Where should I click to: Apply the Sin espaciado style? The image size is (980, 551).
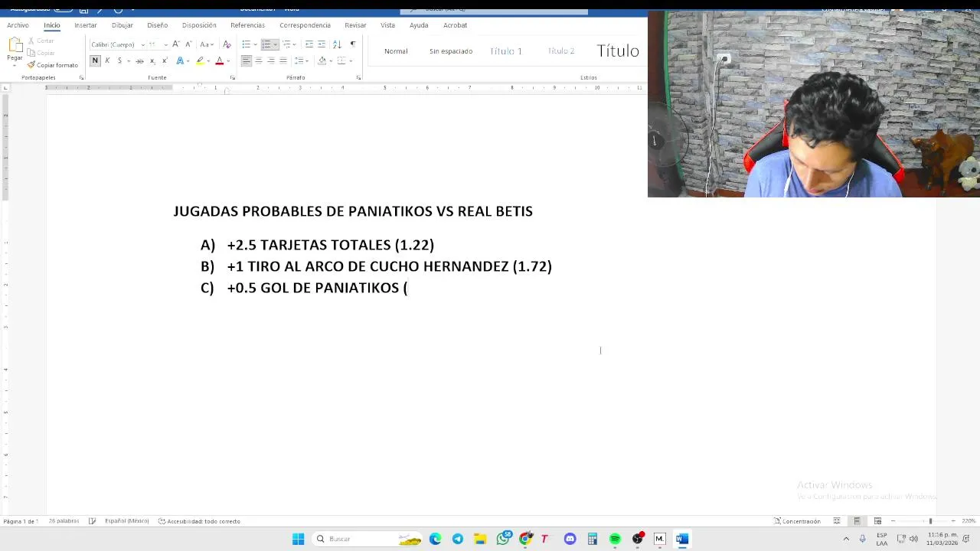pos(451,51)
